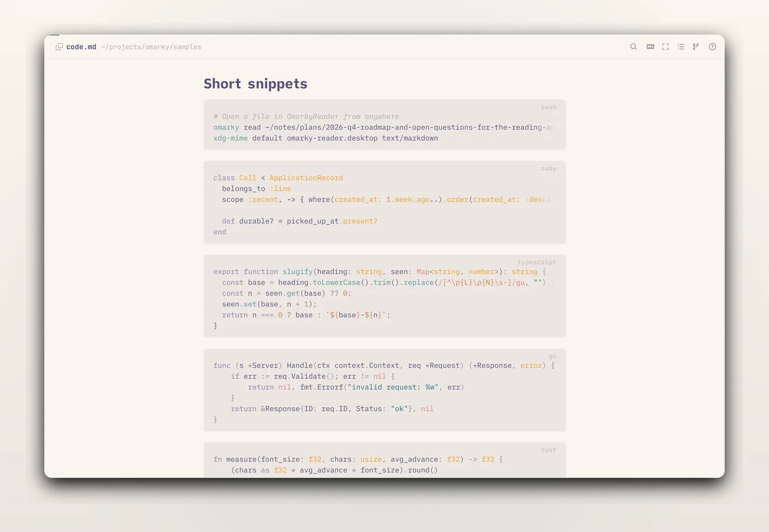Open the search magnifier icon

pos(633,47)
